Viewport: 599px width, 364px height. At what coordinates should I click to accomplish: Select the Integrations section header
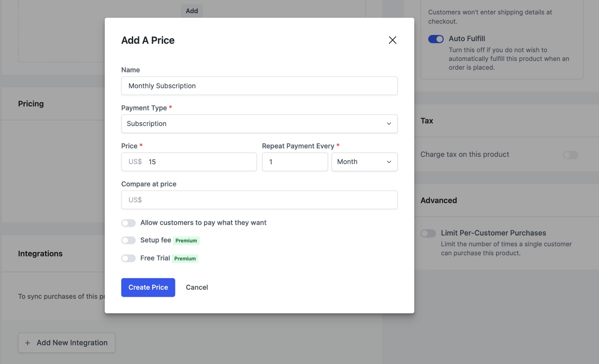pyautogui.click(x=40, y=253)
